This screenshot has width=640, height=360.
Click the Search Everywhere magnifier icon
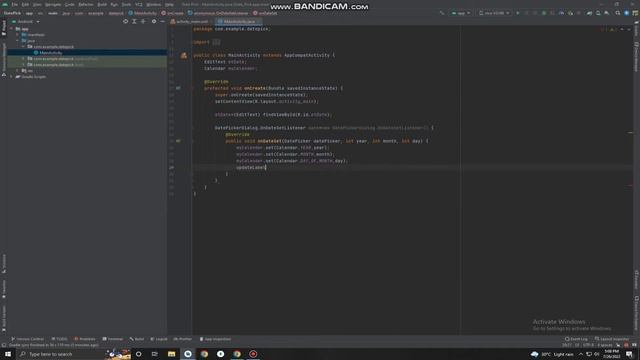[x=618, y=13]
